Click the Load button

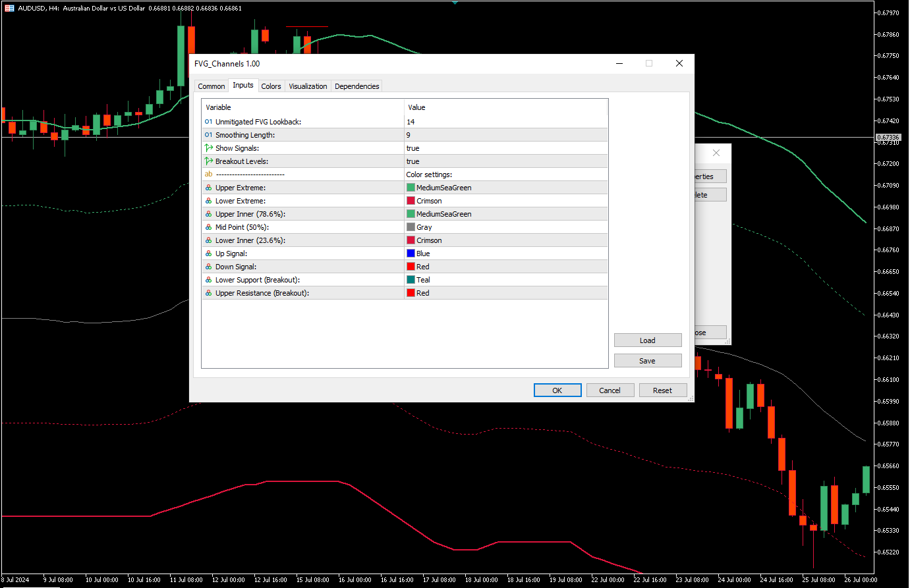(x=647, y=340)
